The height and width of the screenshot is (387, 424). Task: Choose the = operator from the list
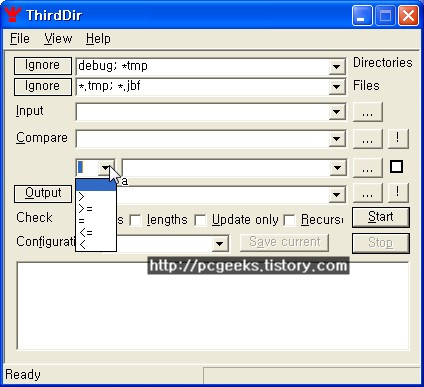click(96, 221)
